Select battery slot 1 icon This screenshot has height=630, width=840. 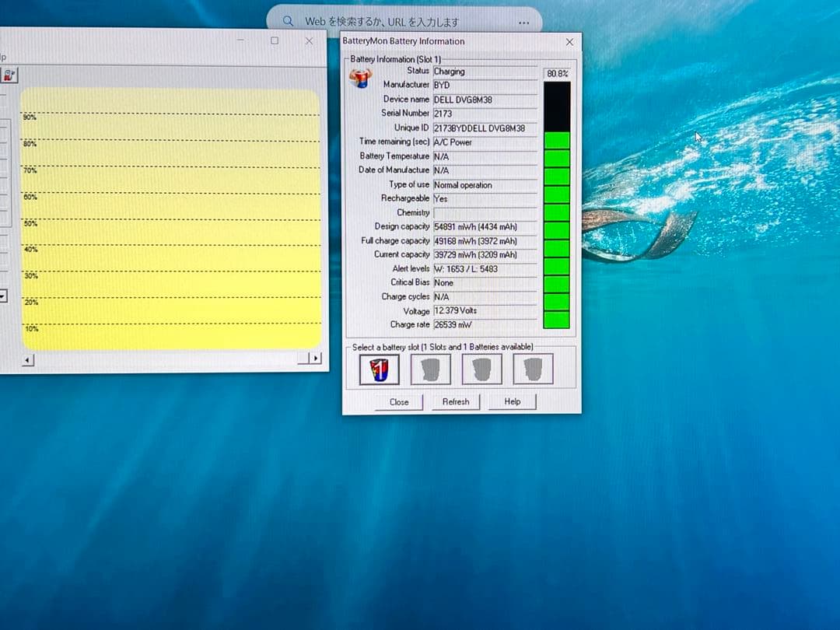click(x=379, y=369)
